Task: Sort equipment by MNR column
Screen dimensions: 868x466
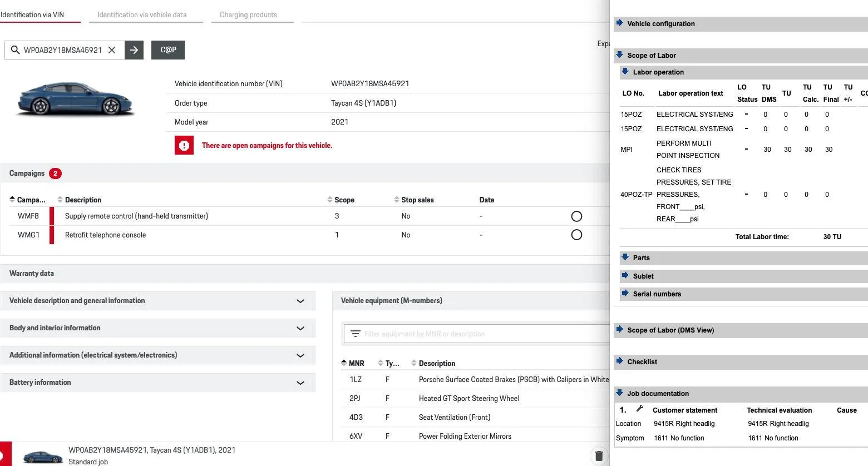Action: tap(353, 363)
